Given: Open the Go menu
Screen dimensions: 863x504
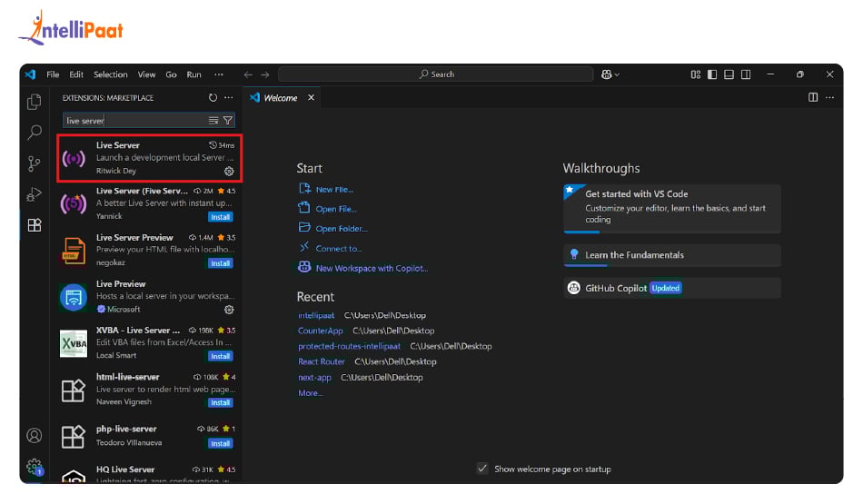Looking at the screenshot, I should pyautogui.click(x=171, y=74).
